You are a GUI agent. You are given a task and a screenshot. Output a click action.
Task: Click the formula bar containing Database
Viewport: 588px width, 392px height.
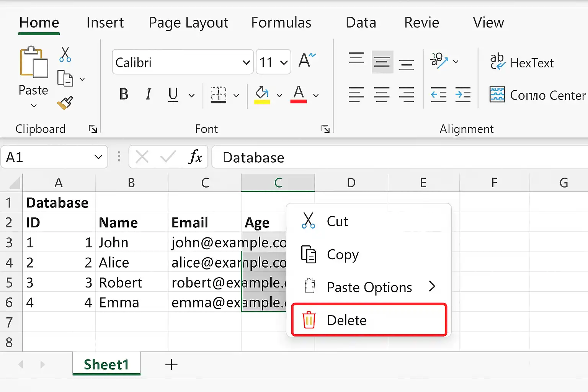point(400,157)
